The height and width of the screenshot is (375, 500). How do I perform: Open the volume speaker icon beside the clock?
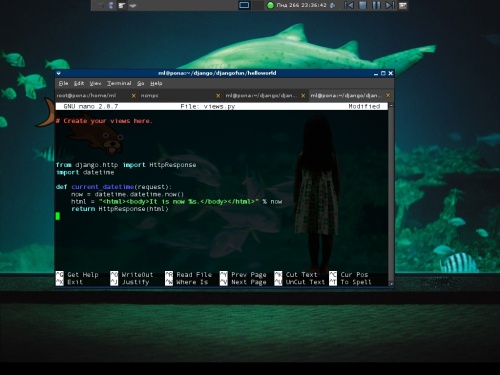click(x=333, y=5)
